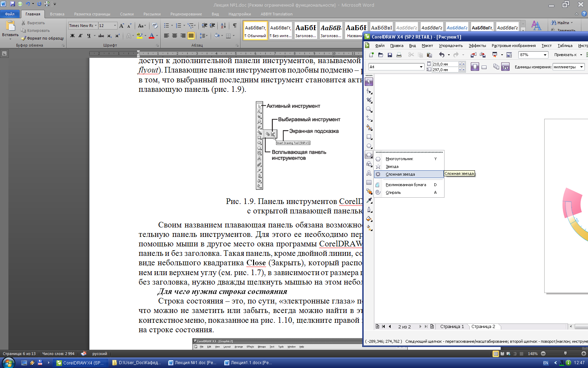
Task: Click the Print icon in CorelDRAW toolbar
Action: [x=399, y=55]
